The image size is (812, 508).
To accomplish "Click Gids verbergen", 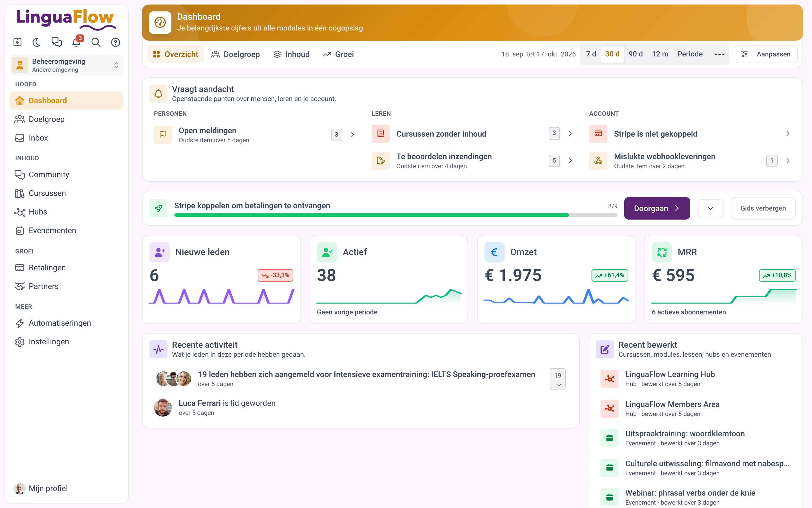I will pyautogui.click(x=763, y=208).
